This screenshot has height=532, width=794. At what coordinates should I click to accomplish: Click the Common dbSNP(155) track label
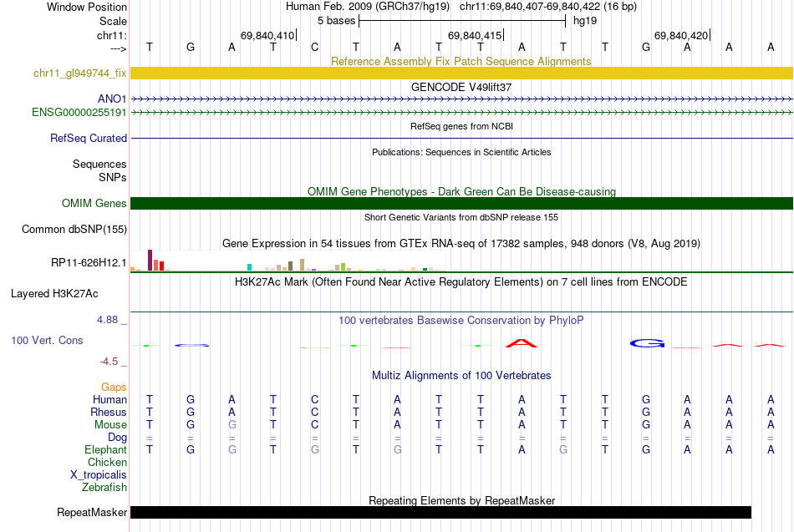[74, 230]
